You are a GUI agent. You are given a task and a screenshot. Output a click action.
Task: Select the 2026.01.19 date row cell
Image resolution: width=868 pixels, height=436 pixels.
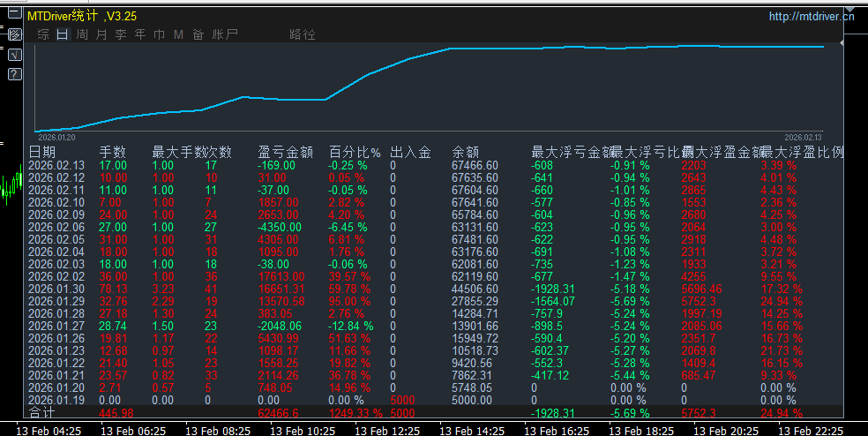tap(56, 400)
